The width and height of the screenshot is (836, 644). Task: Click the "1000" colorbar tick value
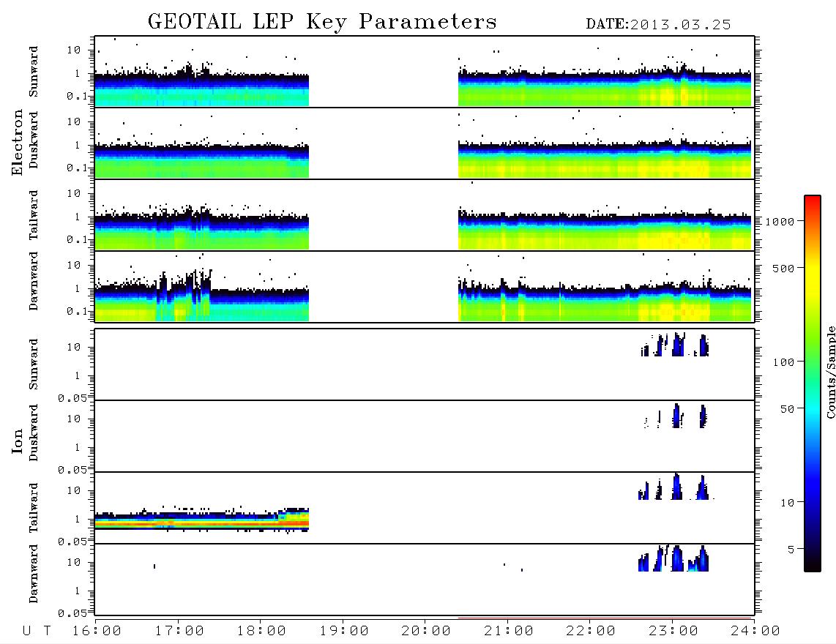pos(780,222)
